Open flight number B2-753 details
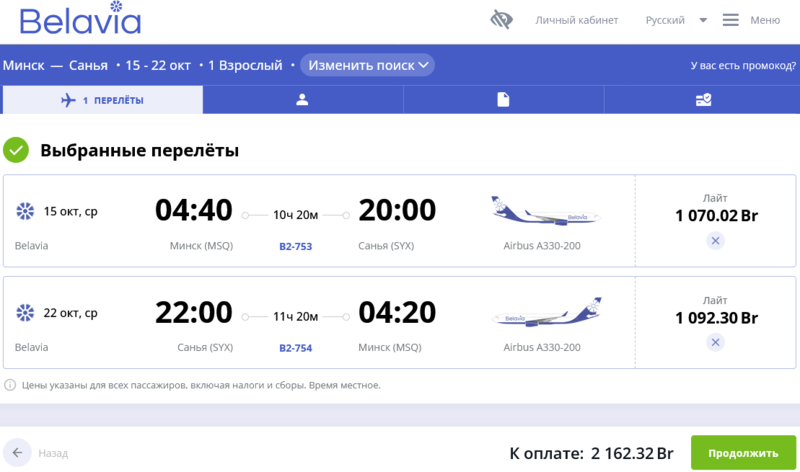800x472 pixels. click(x=295, y=246)
